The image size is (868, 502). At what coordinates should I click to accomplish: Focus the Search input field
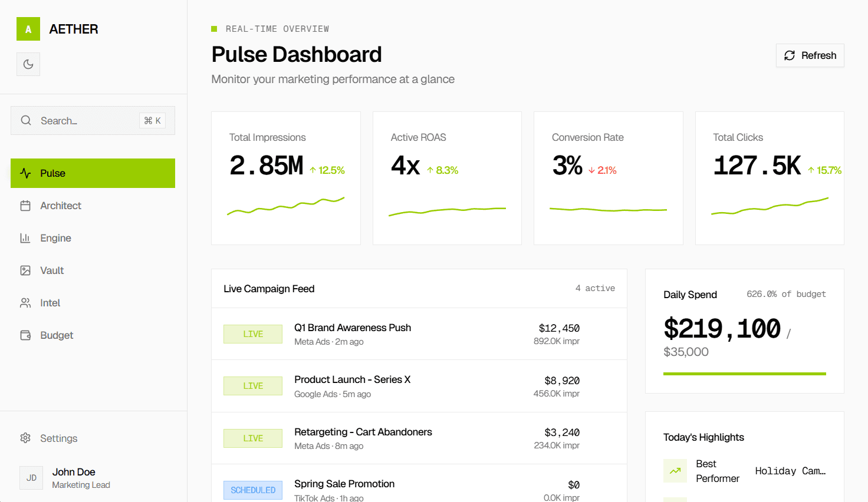[86, 121]
